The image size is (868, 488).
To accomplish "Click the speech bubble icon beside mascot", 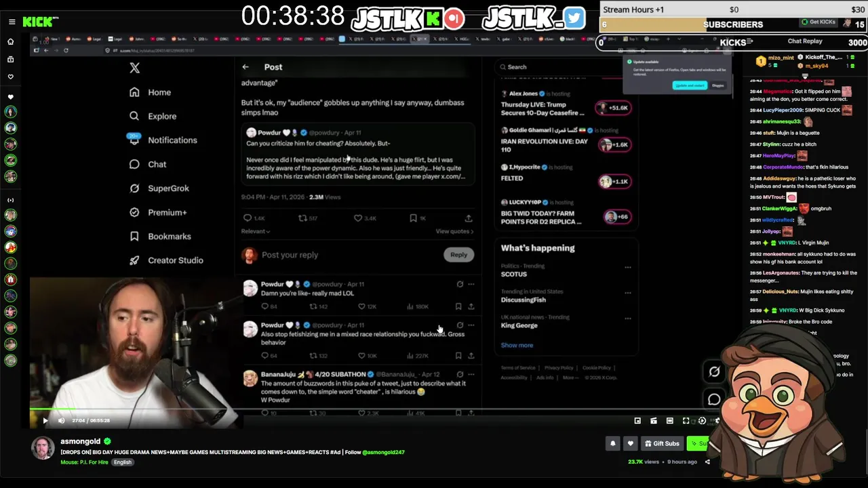I will click(x=714, y=399).
